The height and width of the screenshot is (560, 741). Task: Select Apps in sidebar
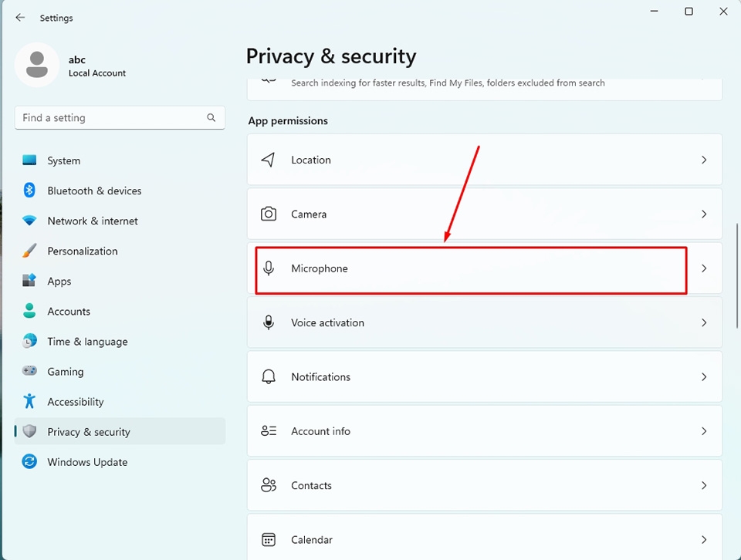click(120, 281)
